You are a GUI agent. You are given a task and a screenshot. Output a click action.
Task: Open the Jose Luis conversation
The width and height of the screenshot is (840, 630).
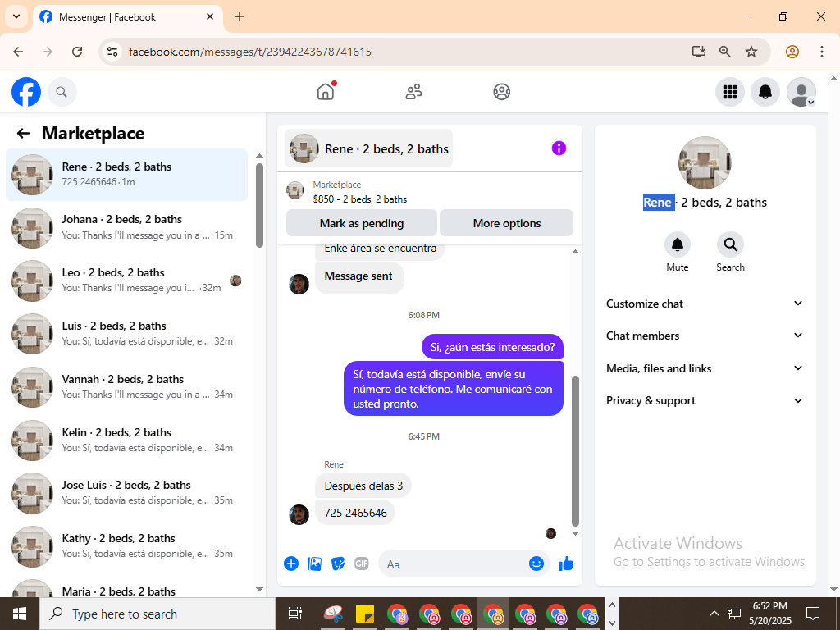(126, 493)
